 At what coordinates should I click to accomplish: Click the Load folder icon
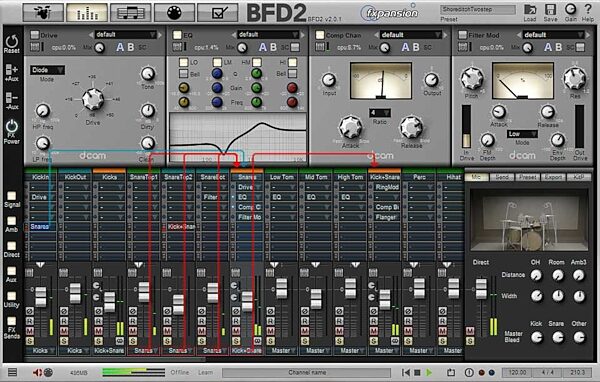[530, 9]
